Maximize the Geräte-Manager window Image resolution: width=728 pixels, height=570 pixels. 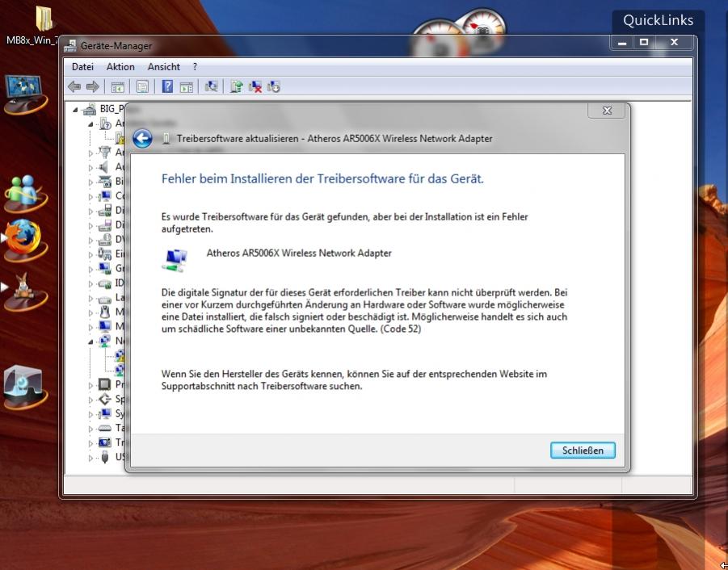[643, 42]
